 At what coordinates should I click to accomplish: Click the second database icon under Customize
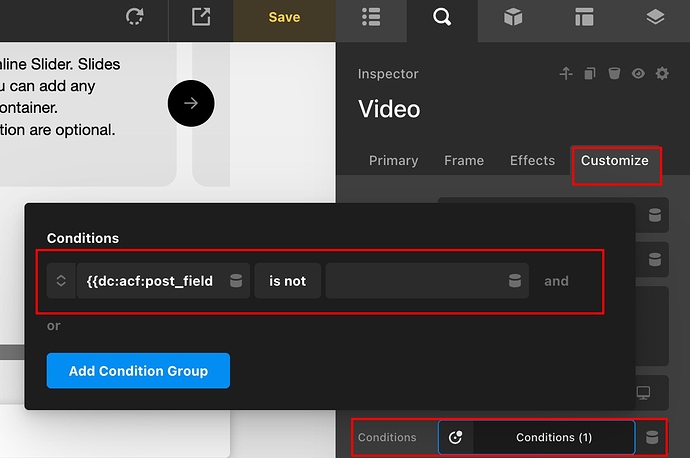tap(655, 260)
